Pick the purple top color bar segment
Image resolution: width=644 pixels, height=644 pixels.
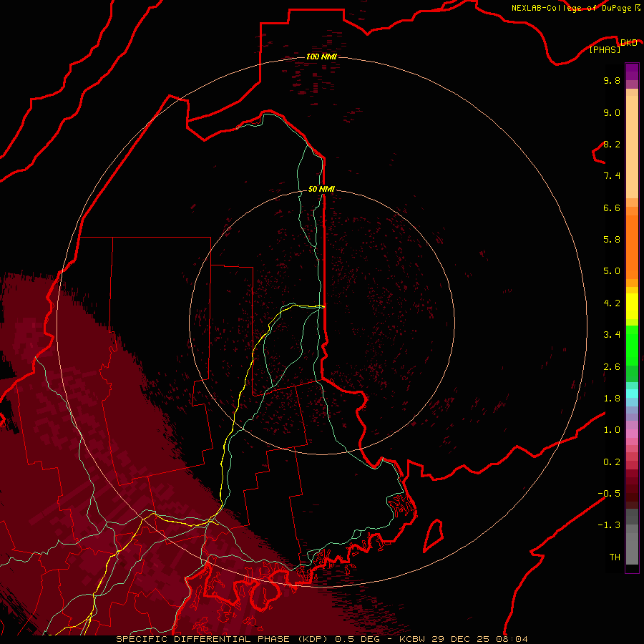coord(632,72)
